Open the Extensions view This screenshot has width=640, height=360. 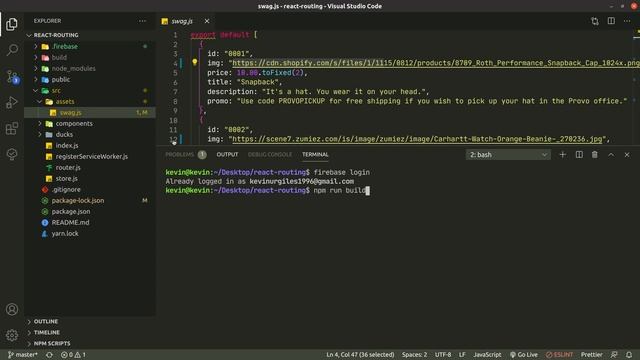click(x=12, y=129)
